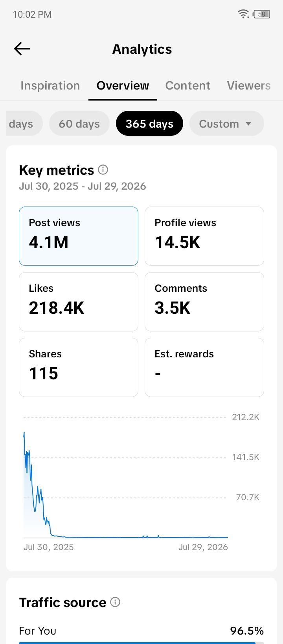The width and height of the screenshot is (283, 644).
Task: Click the peak of the views chart
Action: click(x=24, y=433)
